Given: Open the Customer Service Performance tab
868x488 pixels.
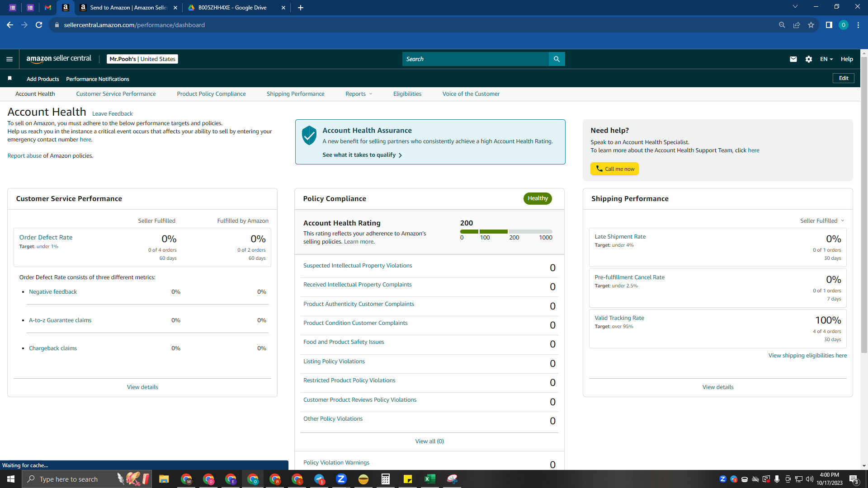Looking at the screenshot, I should (x=116, y=94).
